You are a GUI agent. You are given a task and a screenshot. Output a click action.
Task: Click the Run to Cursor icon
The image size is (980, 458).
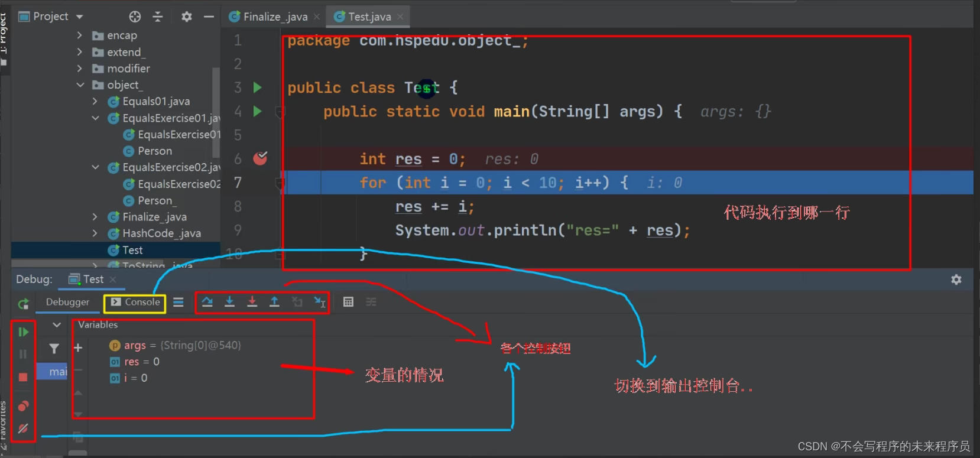320,302
